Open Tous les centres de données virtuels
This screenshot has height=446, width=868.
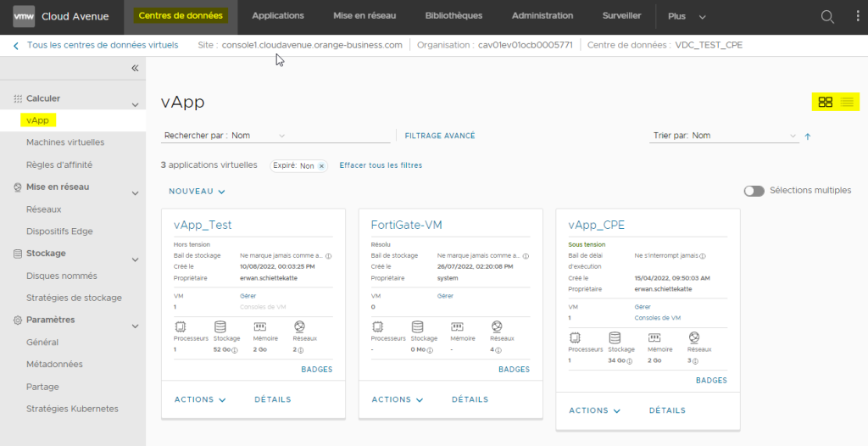point(103,46)
